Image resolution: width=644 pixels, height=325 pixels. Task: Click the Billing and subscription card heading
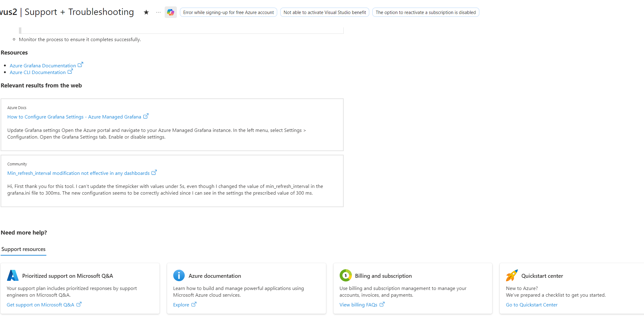[383, 276]
